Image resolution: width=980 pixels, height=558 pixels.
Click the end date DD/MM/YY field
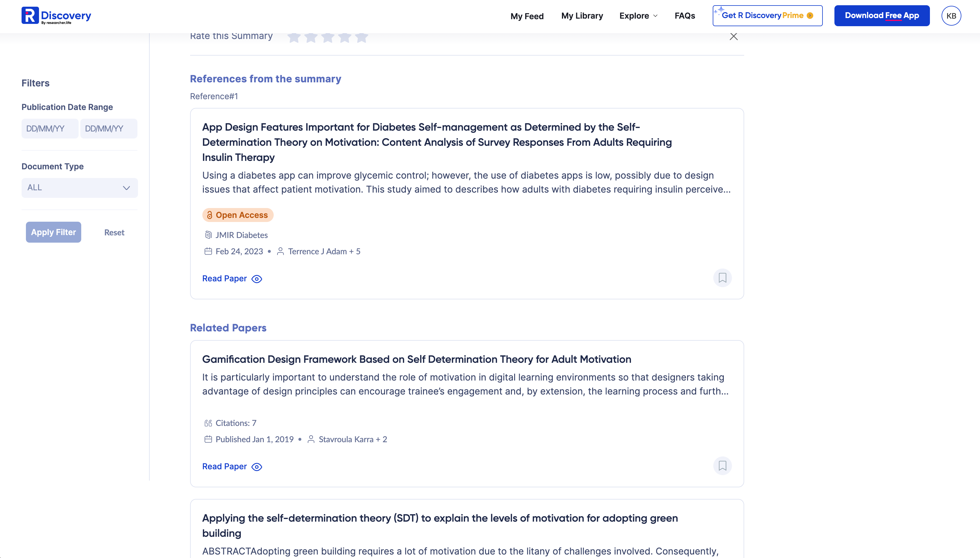click(109, 128)
